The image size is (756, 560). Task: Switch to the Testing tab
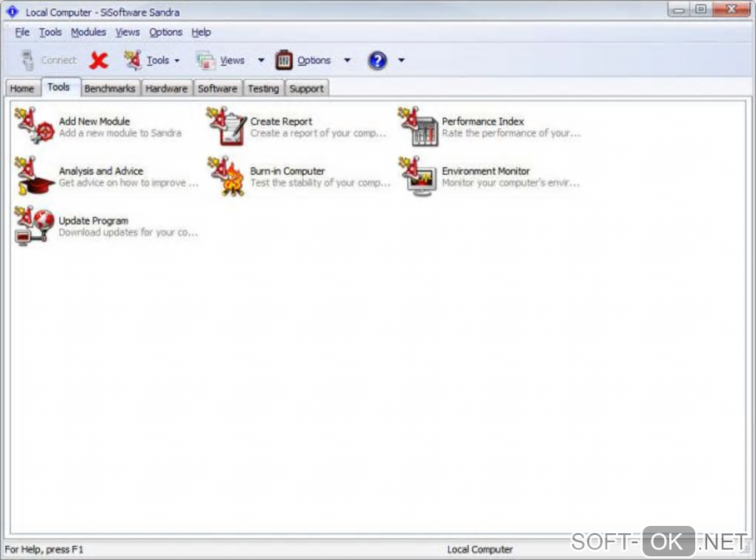tap(263, 89)
